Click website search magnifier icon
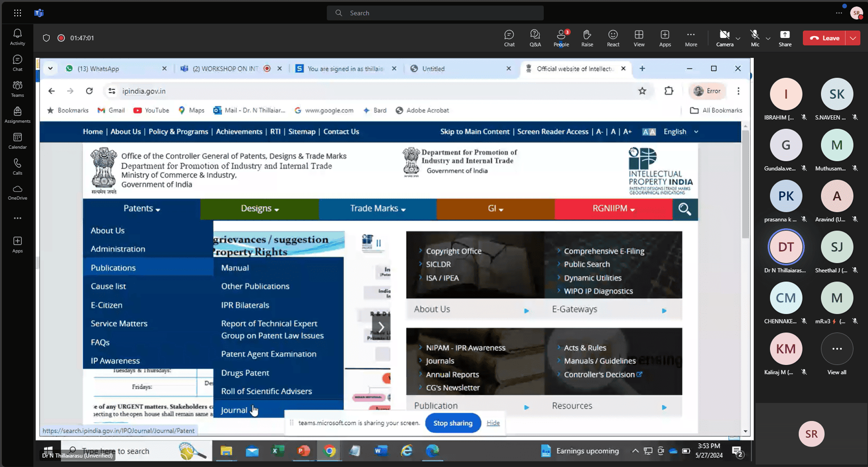This screenshot has height=467, width=868. click(685, 209)
